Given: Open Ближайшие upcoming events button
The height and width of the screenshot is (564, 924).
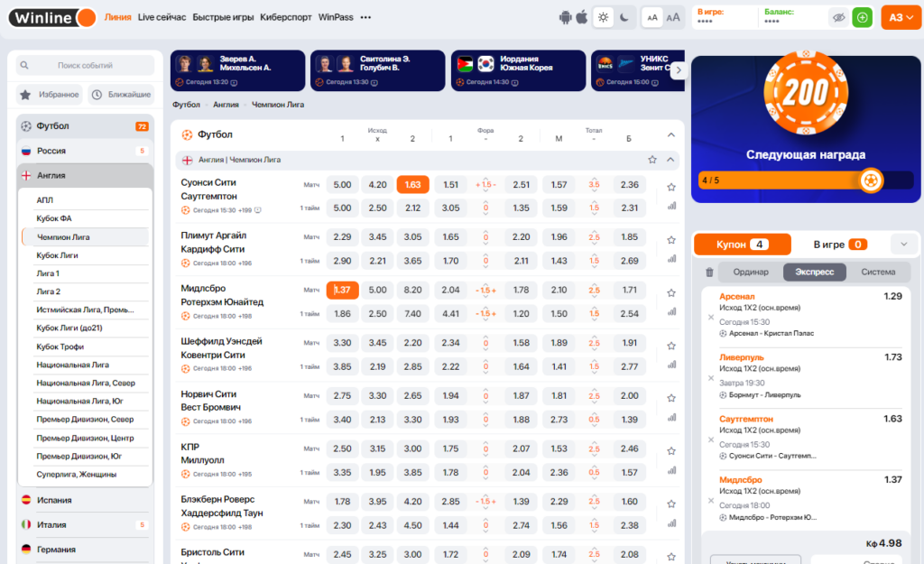Looking at the screenshot, I should point(122,94).
